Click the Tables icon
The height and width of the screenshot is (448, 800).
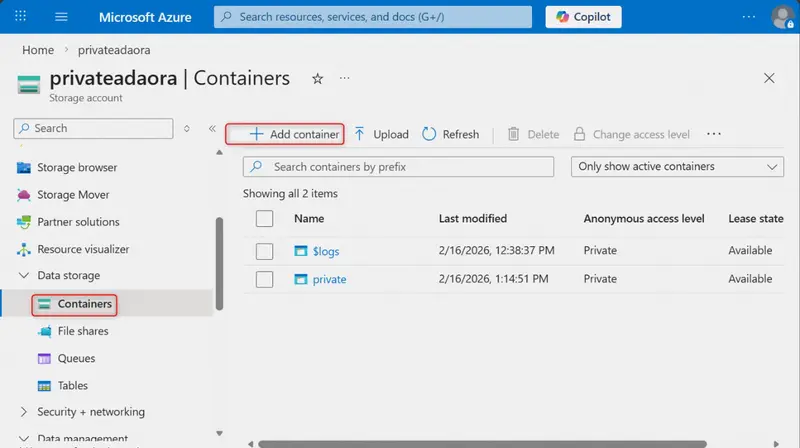(44, 386)
